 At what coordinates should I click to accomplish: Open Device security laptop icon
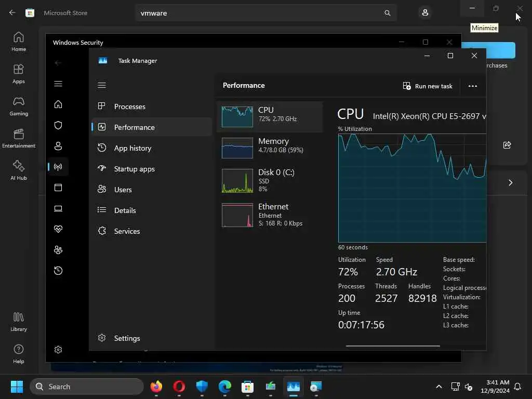coord(58,208)
